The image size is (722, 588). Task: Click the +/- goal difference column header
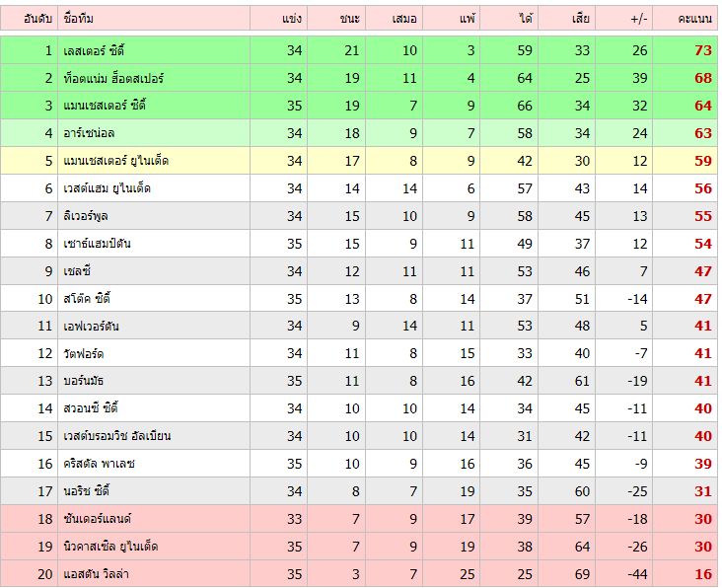[637, 18]
